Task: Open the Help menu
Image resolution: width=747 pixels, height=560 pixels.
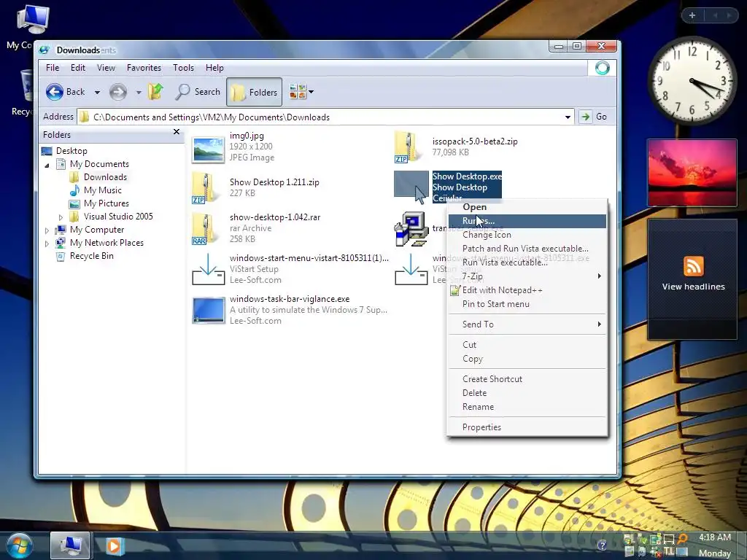Action: coord(214,68)
